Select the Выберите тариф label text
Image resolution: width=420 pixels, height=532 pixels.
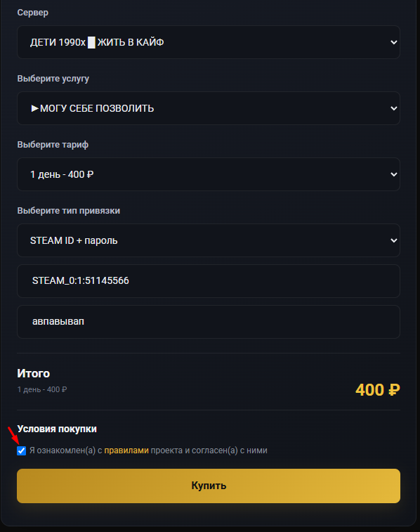(x=53, y=145)
